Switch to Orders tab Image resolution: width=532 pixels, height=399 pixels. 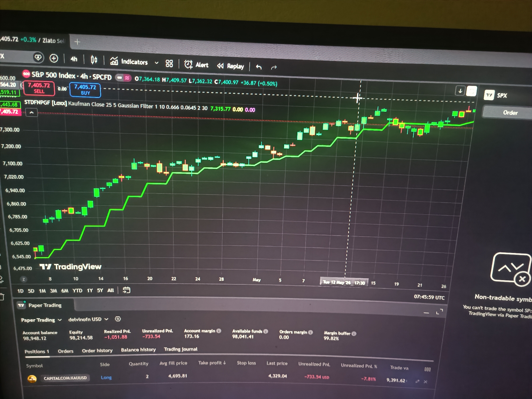pos(65,351)
